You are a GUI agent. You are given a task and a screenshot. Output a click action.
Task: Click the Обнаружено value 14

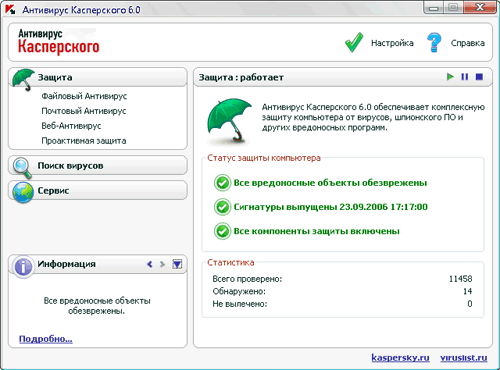[x=468, y=291]
